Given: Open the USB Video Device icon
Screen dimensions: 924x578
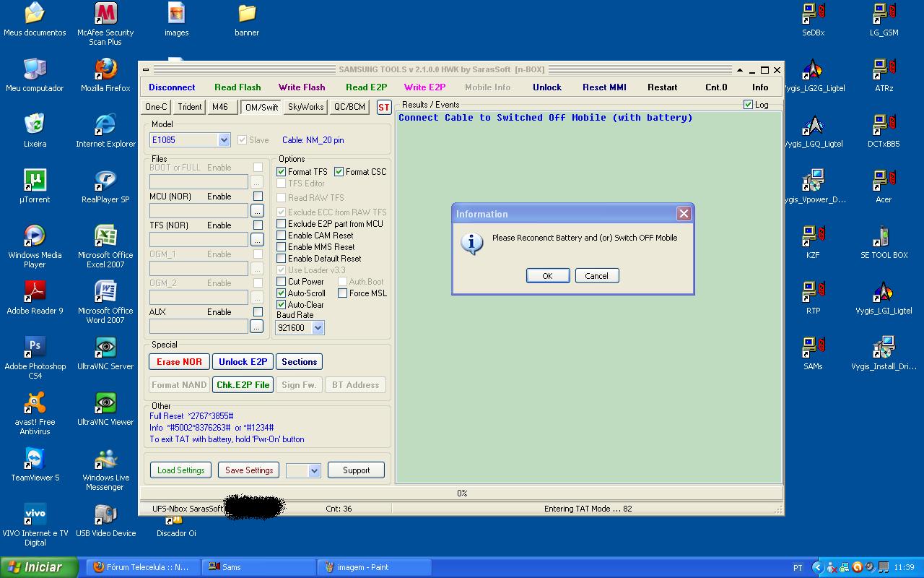Looking at the screenshot, I should pos(105,519).
